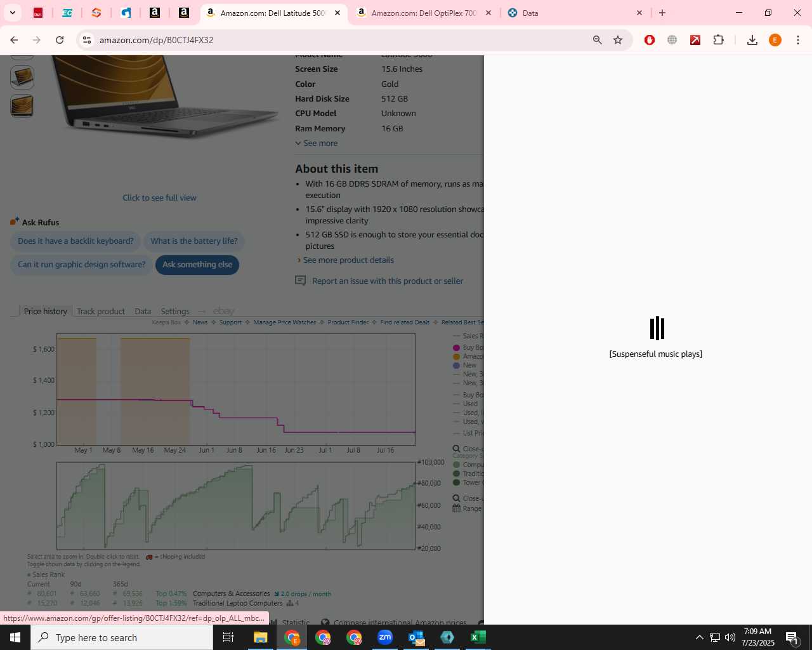812x650 pixels.
Task: Select the bottom laptop thumbnail image
Action: click(22, 106)
